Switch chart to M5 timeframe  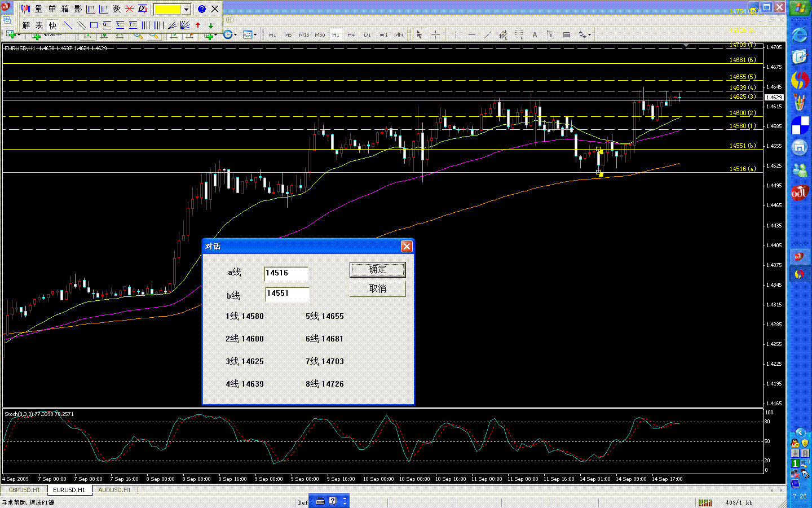click(x=288, y=35)
